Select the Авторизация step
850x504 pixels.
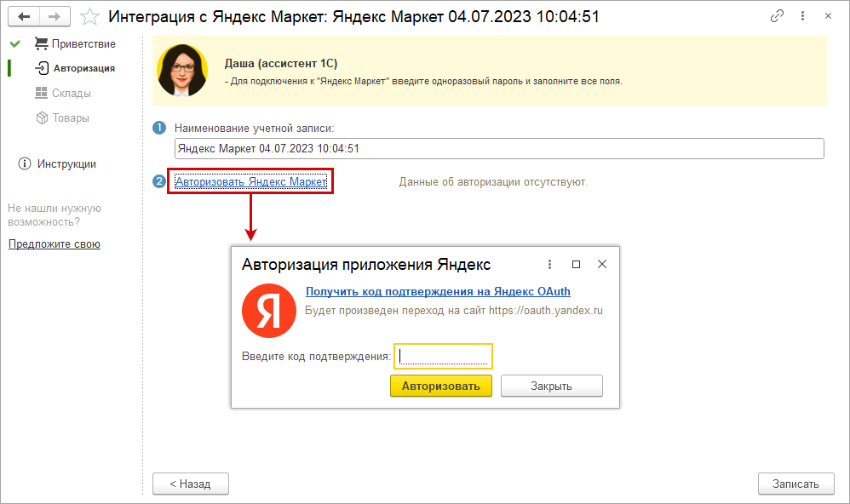pyautogui.click(x=84, y=68)
